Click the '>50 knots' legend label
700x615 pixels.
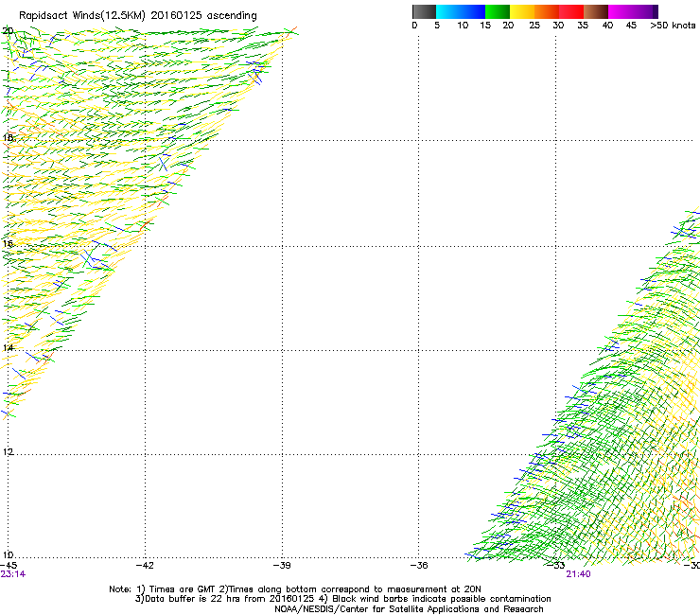[x=673, y=26]
